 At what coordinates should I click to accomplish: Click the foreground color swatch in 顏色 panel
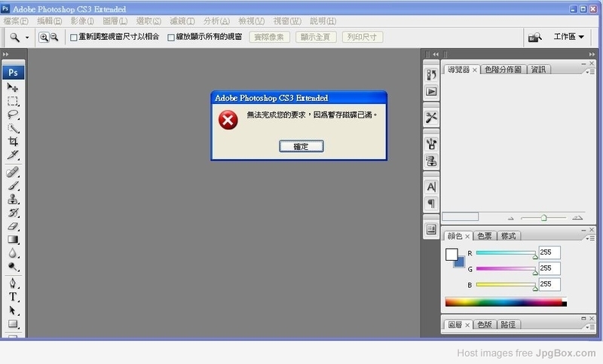[451, 255]
